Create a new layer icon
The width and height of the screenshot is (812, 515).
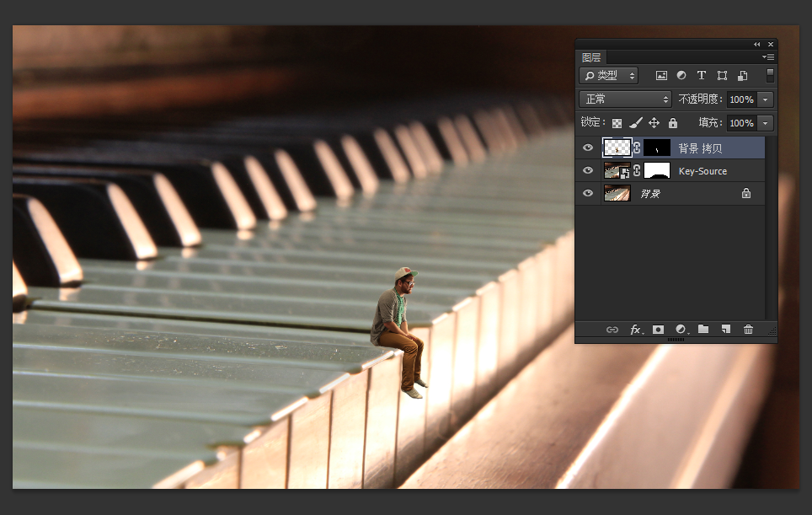tap(726, 329)
